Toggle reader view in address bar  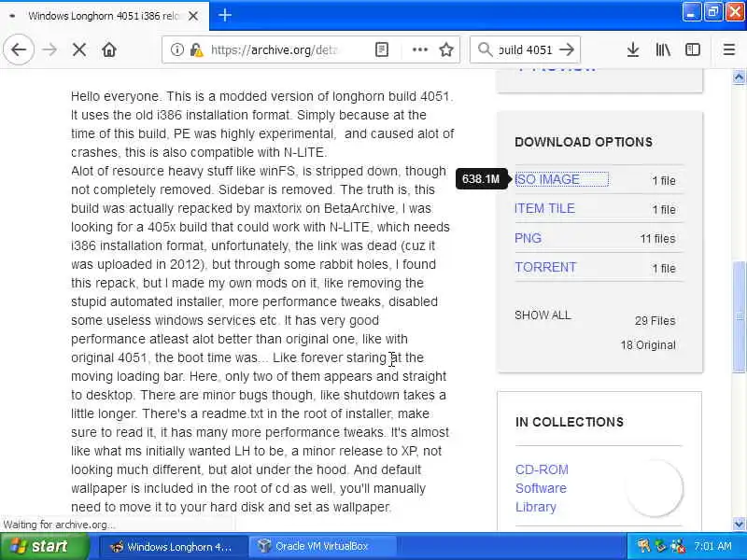pyautogui.click(x=382, y=49)
